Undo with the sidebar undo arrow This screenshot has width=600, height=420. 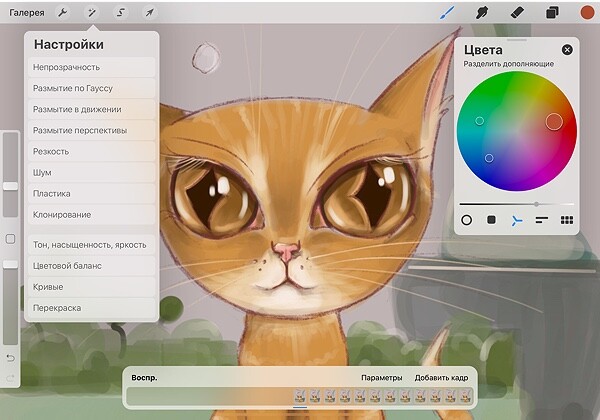click(x=10, y=358)
